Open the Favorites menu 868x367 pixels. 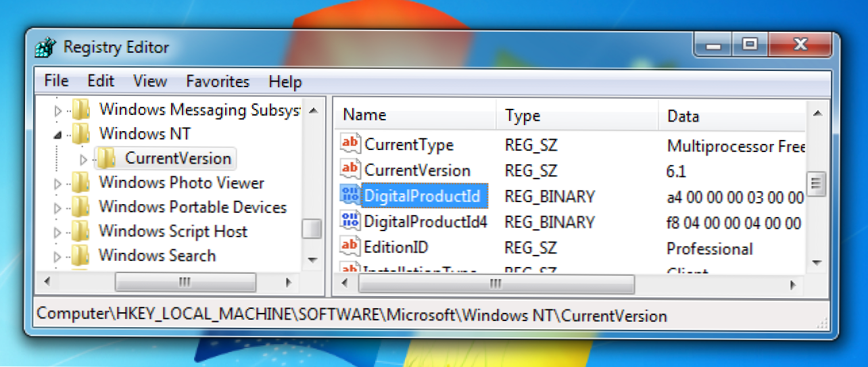coord(217,81)
